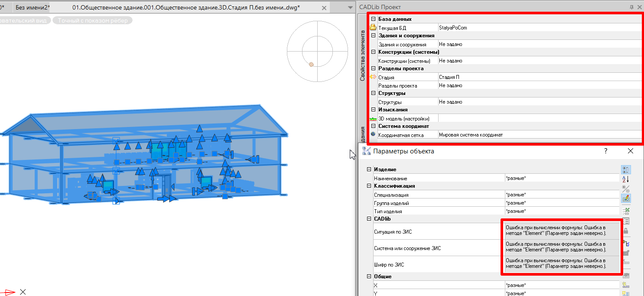
Task: Click the pencil edit-mode icon in parameters toolbar
Action: (x=626, y=198)
